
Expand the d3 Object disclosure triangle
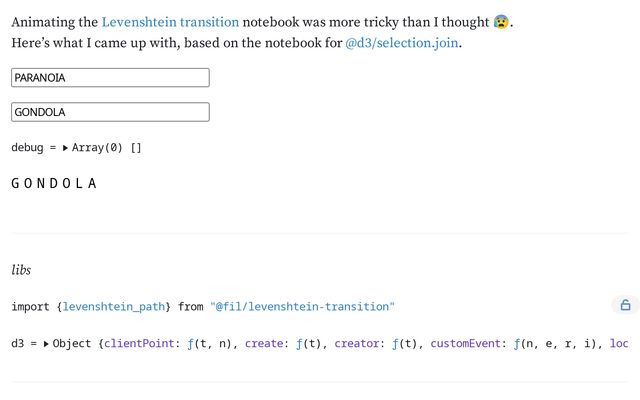coord(46,344)
